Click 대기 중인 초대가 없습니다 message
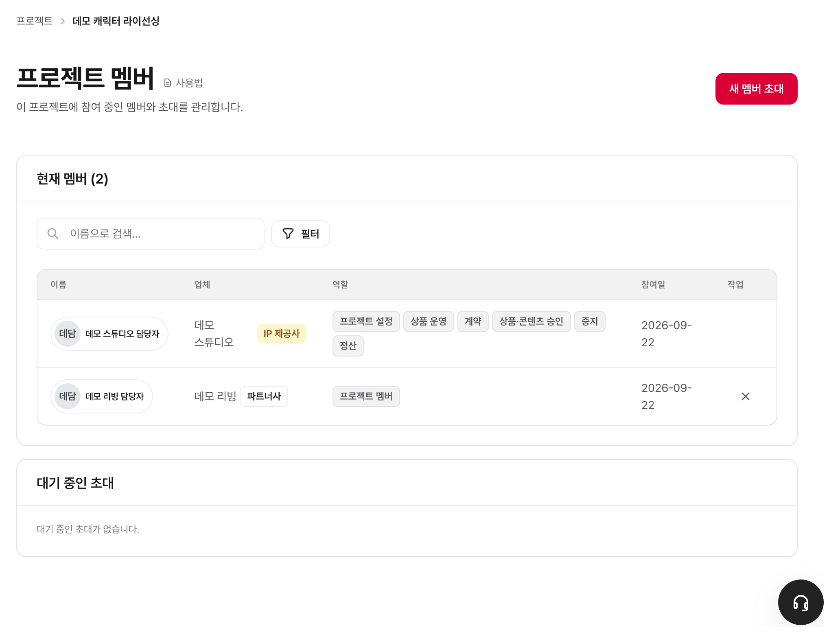The height and width of the screenshot is (643, 840). (88, 529)
